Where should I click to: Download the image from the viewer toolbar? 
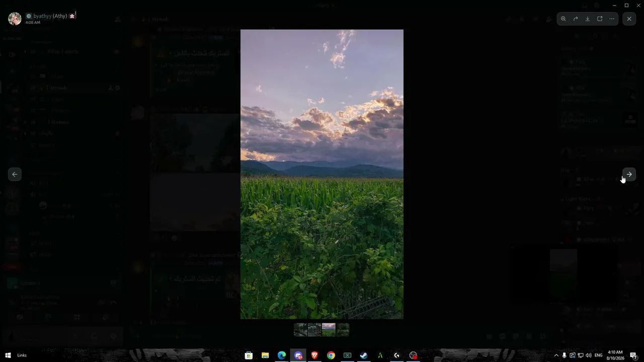point(588,19)
